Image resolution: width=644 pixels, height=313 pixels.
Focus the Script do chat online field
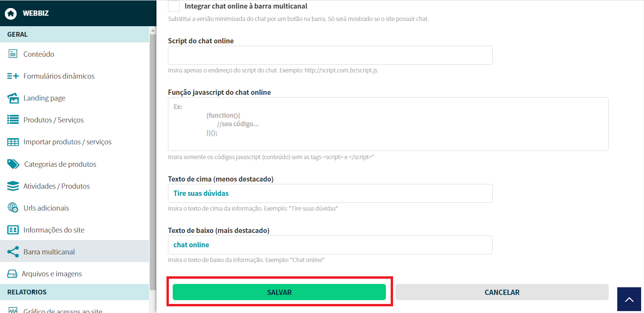(330, 55)
